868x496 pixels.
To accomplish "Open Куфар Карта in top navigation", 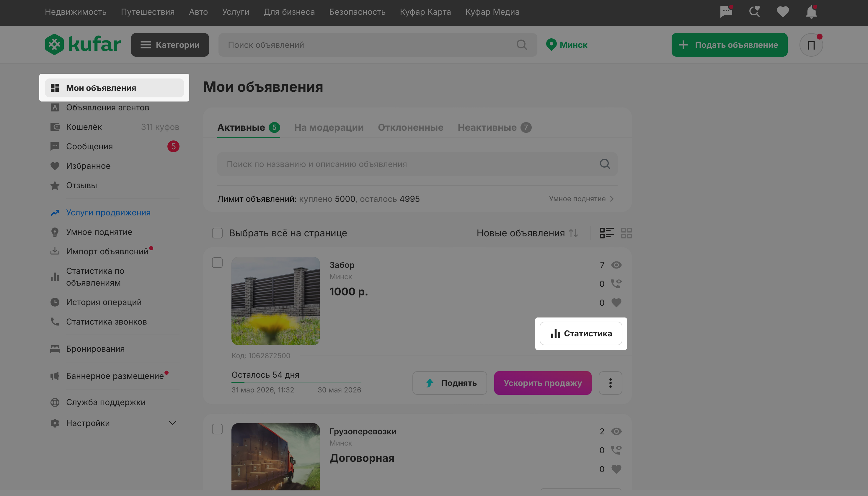I will click(x=425, y=12).
